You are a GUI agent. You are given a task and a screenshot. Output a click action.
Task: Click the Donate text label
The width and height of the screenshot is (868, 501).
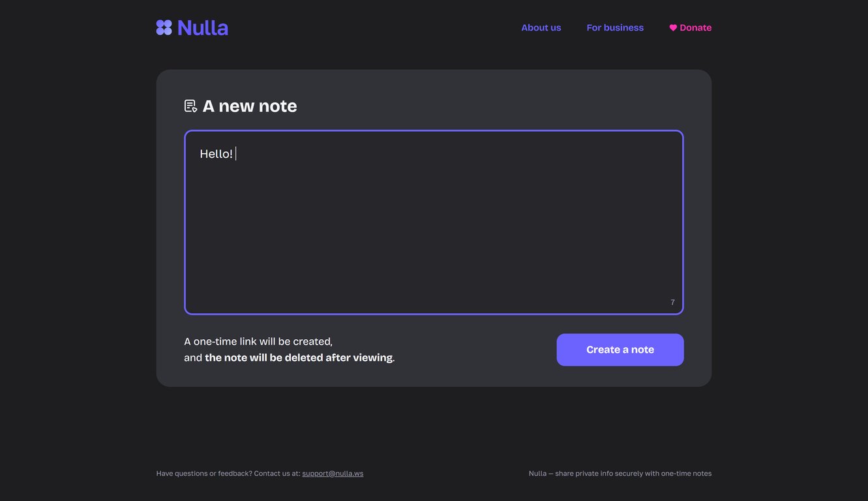click(695, 27)
